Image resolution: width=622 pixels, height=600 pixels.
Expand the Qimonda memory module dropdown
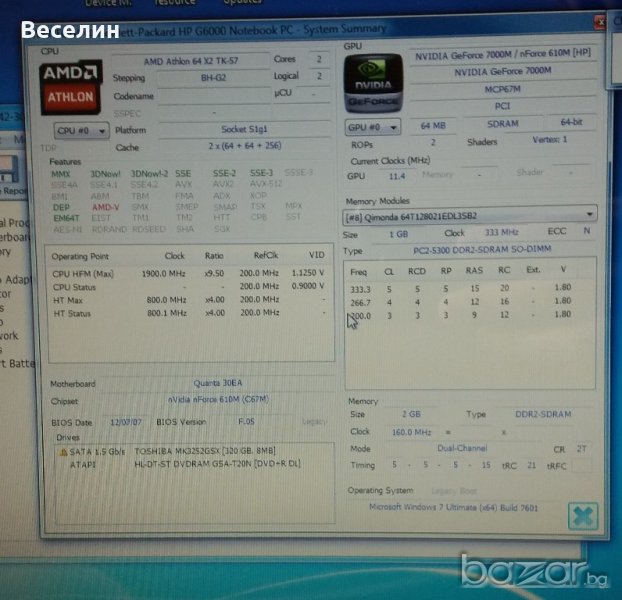470,217
